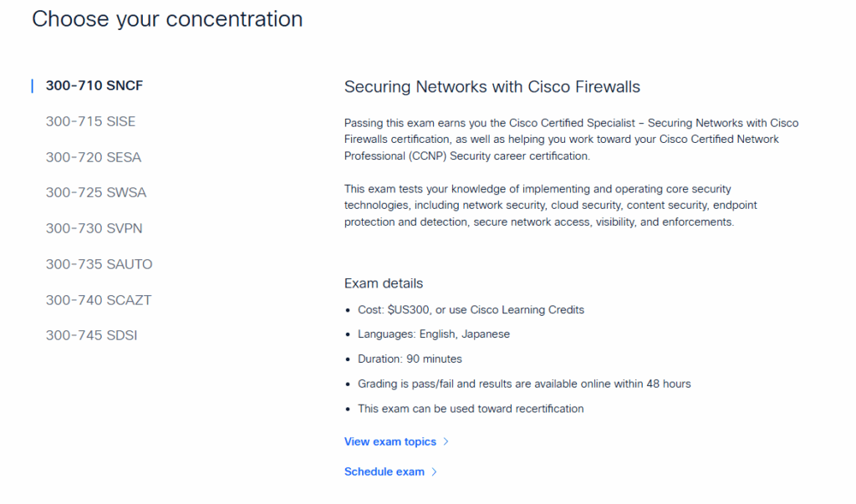Switch to the 300-715 SISE tab
The image size is (856, 504).
point(90,121)
